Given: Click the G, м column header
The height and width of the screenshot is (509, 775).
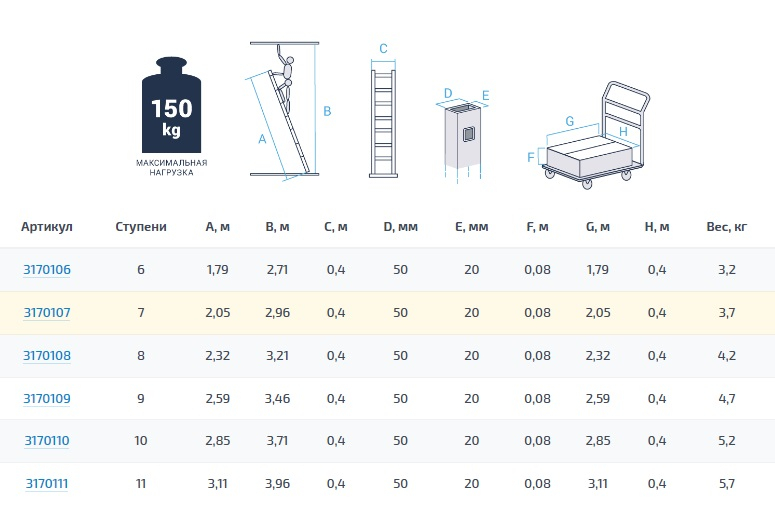Looking at the screenshot, I should click(598, 227).
